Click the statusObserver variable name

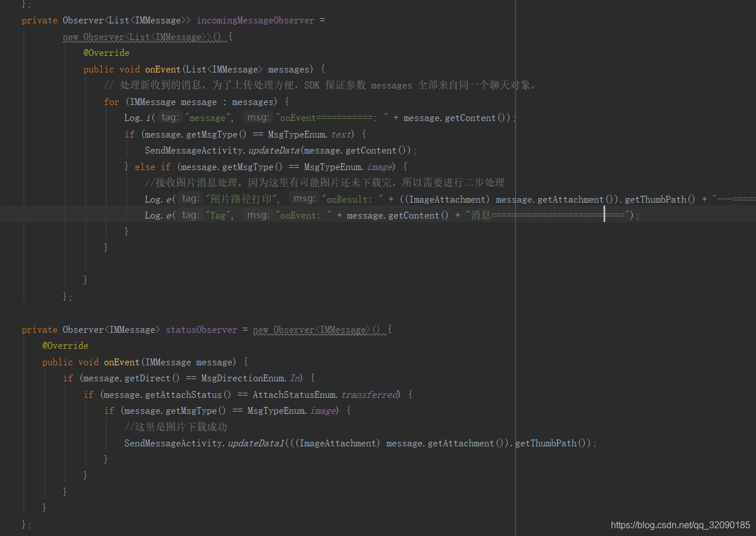click(x=201, y=330)
